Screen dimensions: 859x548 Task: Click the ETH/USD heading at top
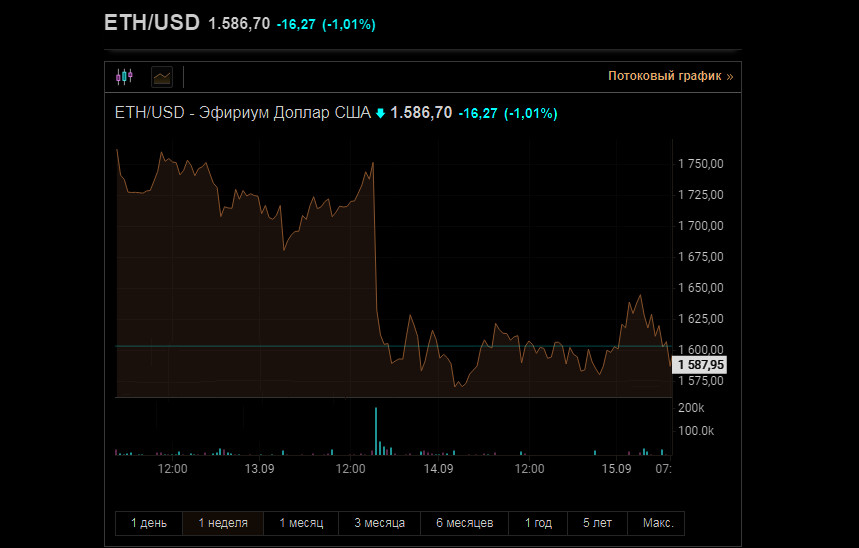point(152,23)
